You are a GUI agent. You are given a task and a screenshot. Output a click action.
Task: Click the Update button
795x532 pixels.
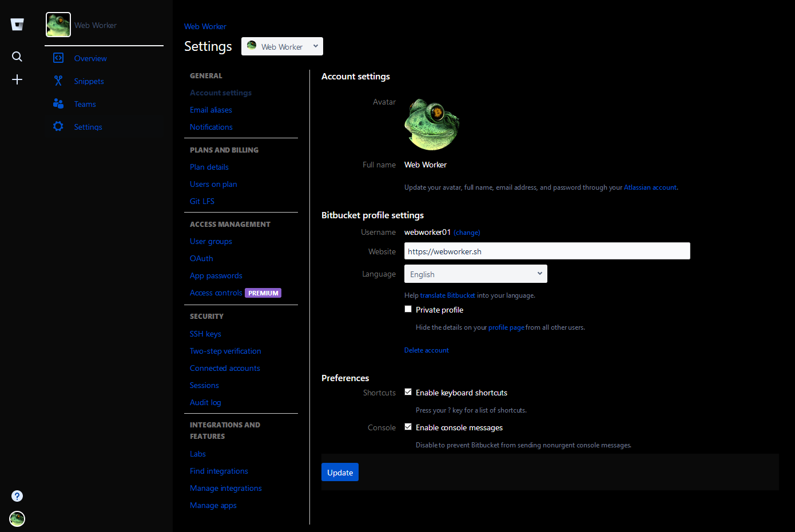[340, 472]
